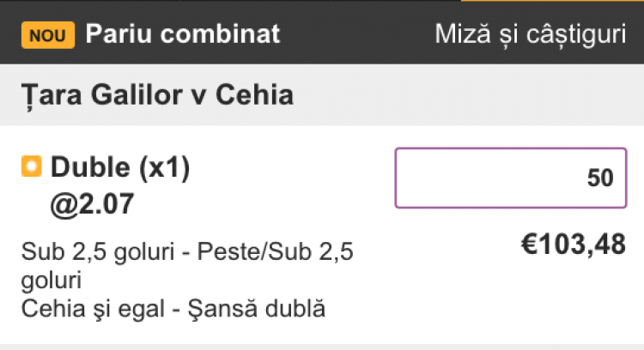Screen dimensions: 644x350
Task: Click the Pariu combinat header title
Action: (x=182, y=33)
